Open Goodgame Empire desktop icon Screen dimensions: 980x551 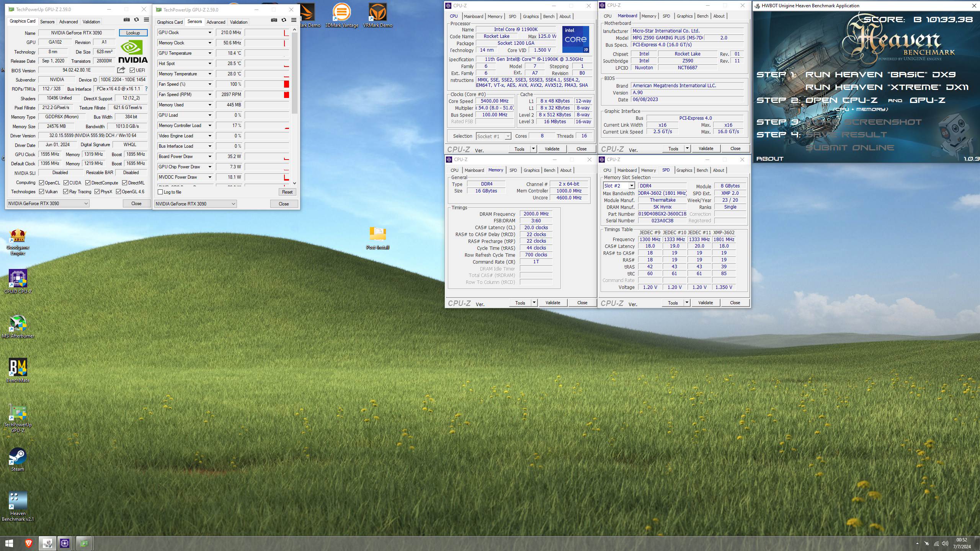[x=18, y=242]
